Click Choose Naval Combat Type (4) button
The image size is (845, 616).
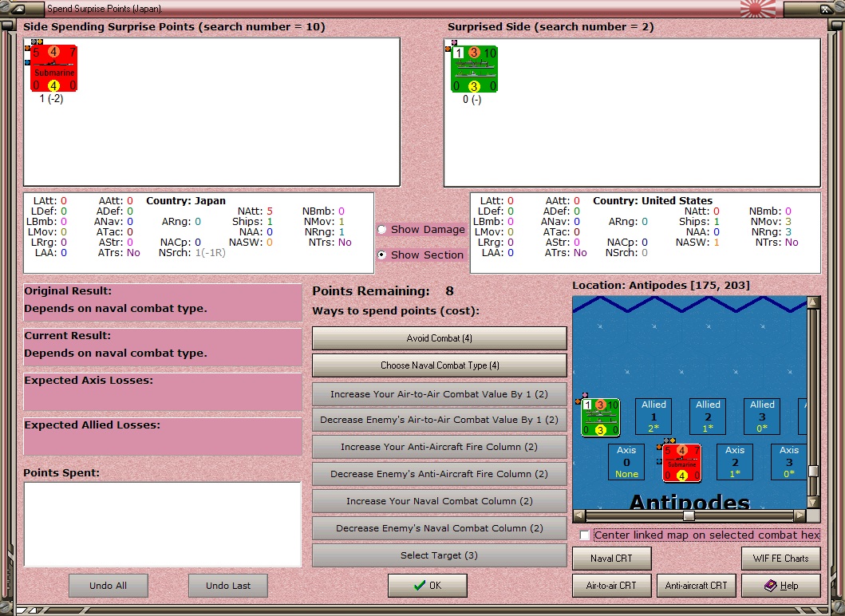[x=439, y=365]
